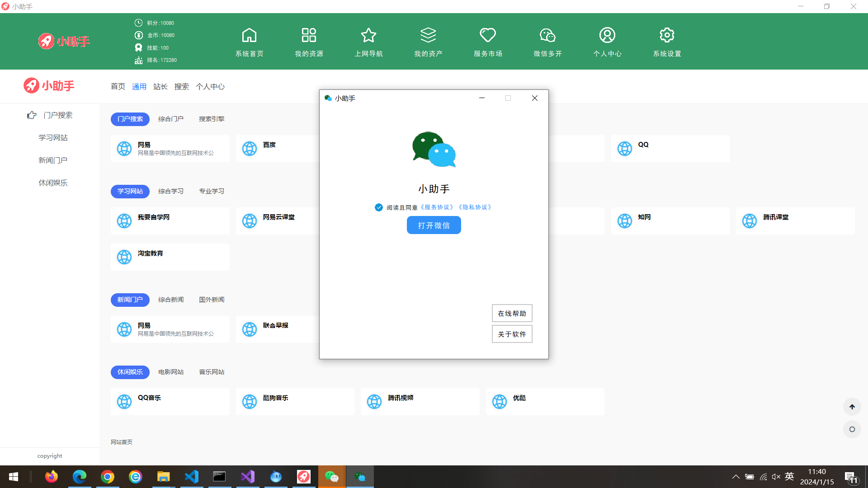Click the 打开微信 button

point(434,225)
